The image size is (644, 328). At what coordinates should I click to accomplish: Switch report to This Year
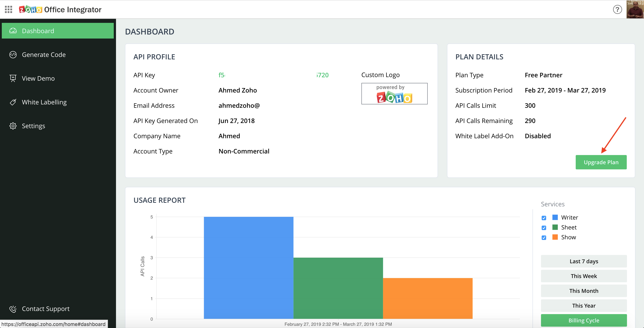point(584,305)
